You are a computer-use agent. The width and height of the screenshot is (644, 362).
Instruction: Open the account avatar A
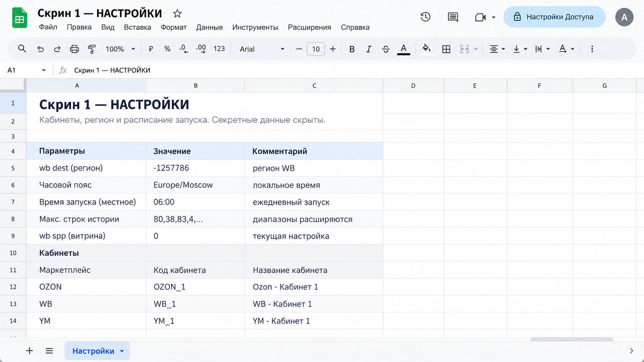624,17
